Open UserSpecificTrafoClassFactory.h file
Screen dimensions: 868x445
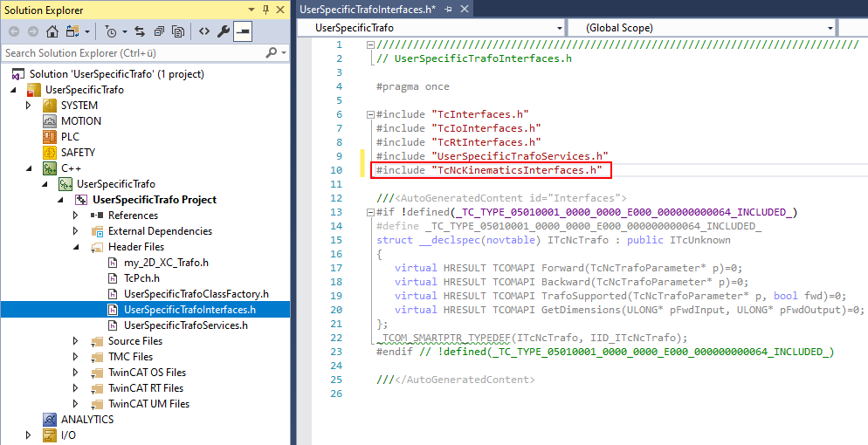point(196,294)
